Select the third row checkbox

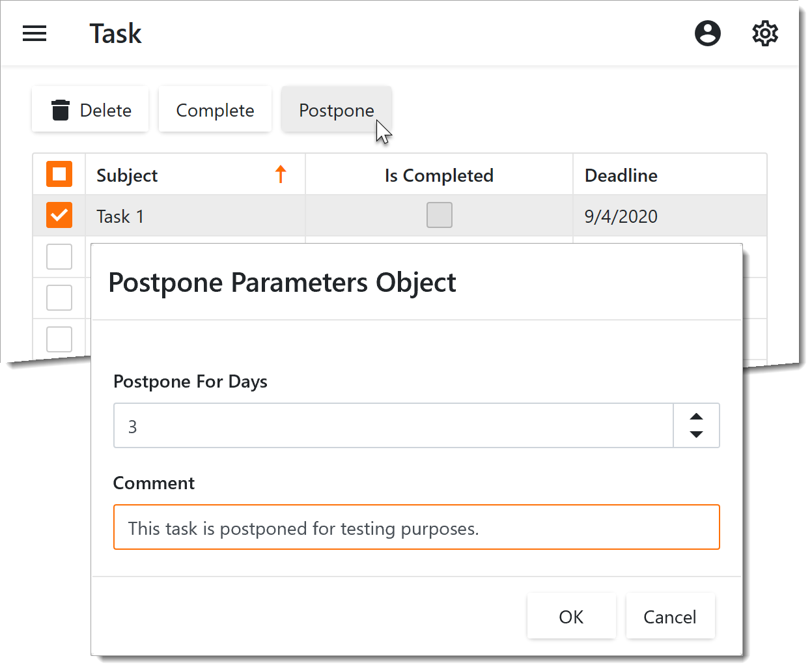[59, 298]
